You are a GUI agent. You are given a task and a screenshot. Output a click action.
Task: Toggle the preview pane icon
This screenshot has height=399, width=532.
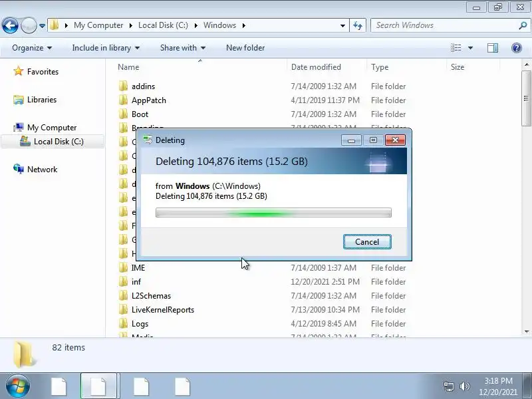(x=493, y=48)
